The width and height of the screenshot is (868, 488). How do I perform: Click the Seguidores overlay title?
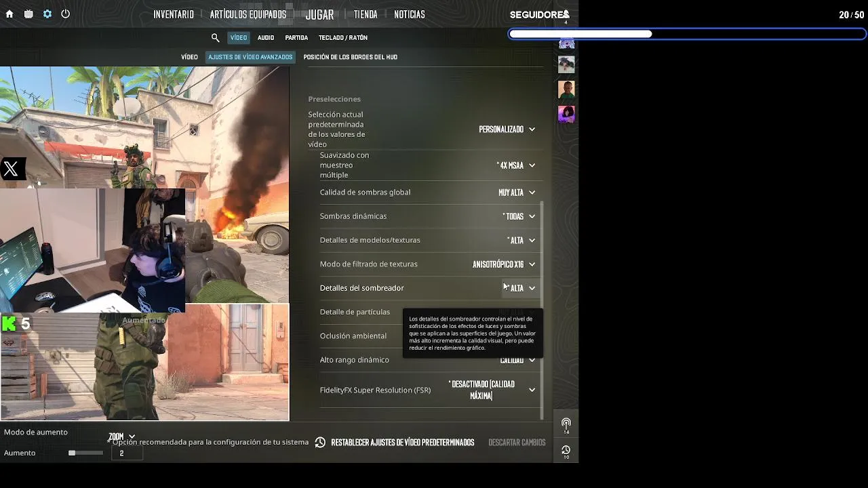click(x=538, y=15)
